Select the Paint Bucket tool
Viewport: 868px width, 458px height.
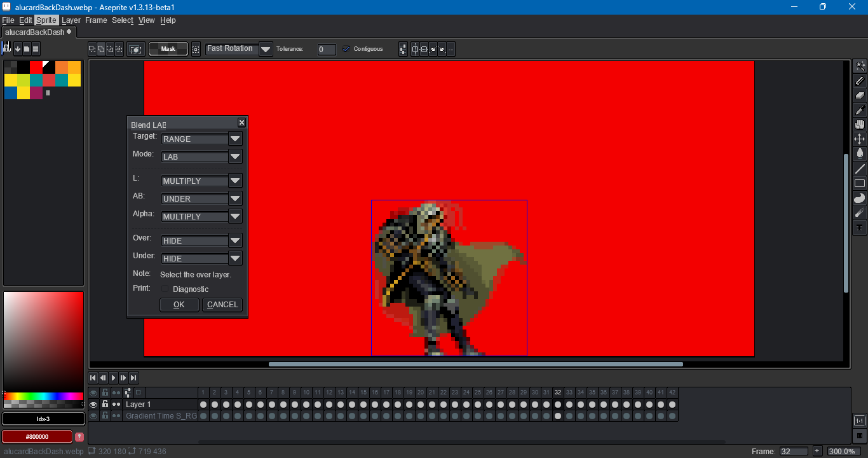click(x=860, y=153)
